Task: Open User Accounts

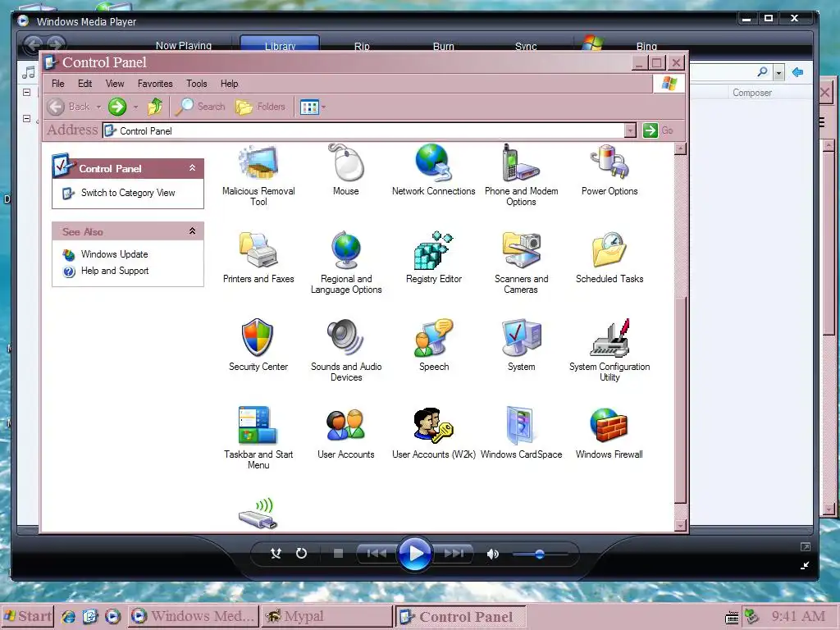Action: coord(346,433)
